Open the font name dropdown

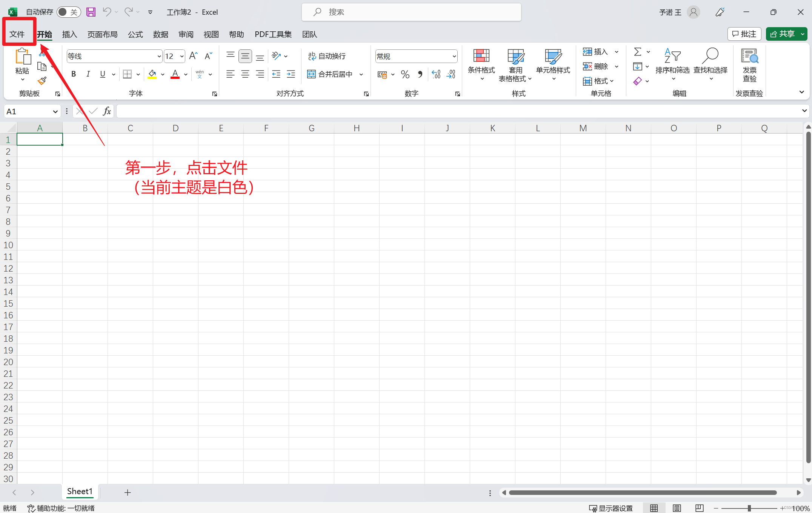(x=159, y=57)
